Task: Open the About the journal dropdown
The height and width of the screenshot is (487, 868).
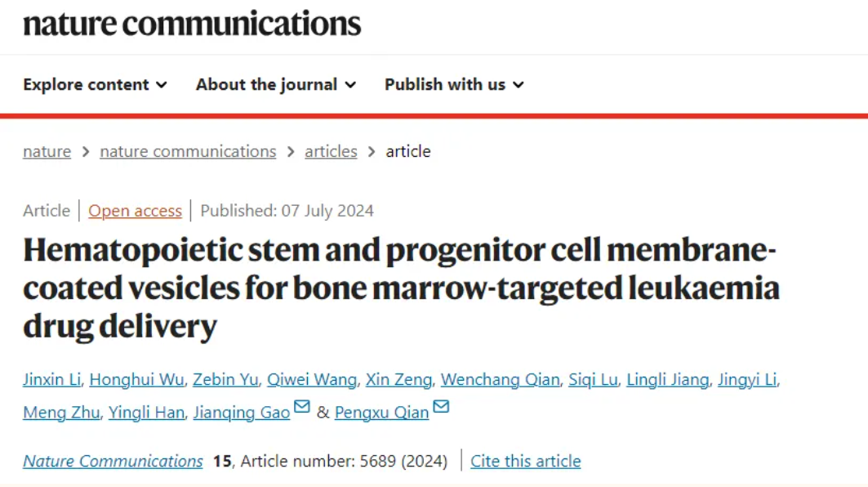Action: [x=276, y=85]
